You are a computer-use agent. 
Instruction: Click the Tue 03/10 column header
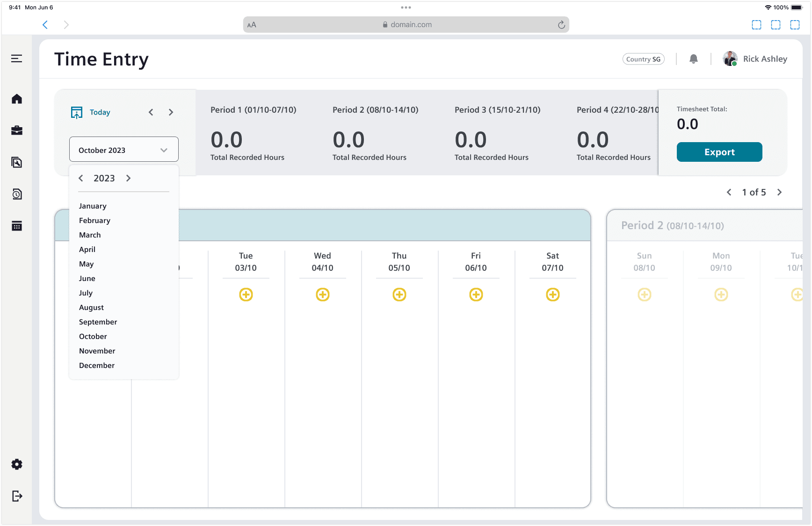click(246, 262)
